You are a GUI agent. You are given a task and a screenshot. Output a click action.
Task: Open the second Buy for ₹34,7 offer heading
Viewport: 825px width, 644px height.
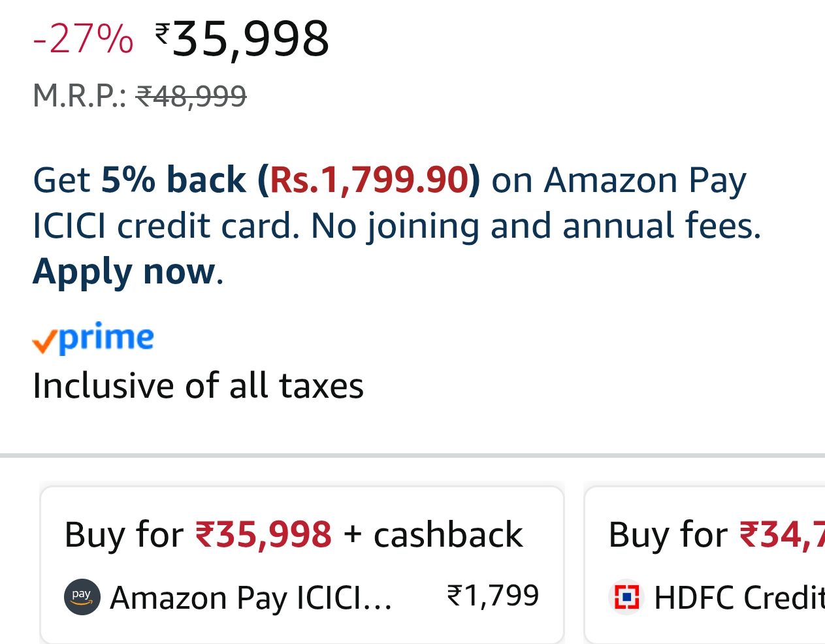click(716, 534)
